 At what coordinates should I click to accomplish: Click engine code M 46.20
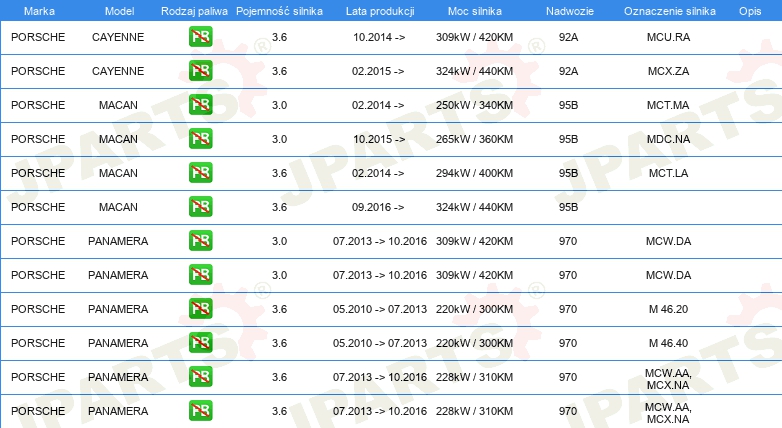pyautogui.click(x=668, y=309)
